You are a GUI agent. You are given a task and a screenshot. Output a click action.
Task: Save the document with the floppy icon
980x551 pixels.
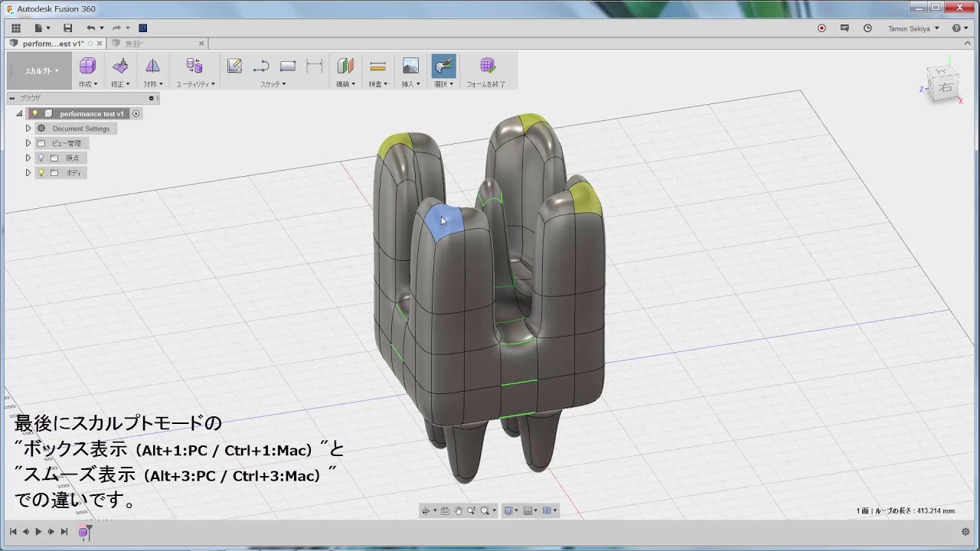coord(67,28)
